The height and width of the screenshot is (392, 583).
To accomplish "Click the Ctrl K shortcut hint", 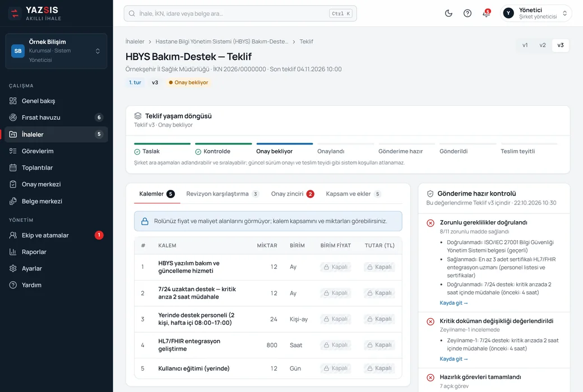I will (341, 13).
